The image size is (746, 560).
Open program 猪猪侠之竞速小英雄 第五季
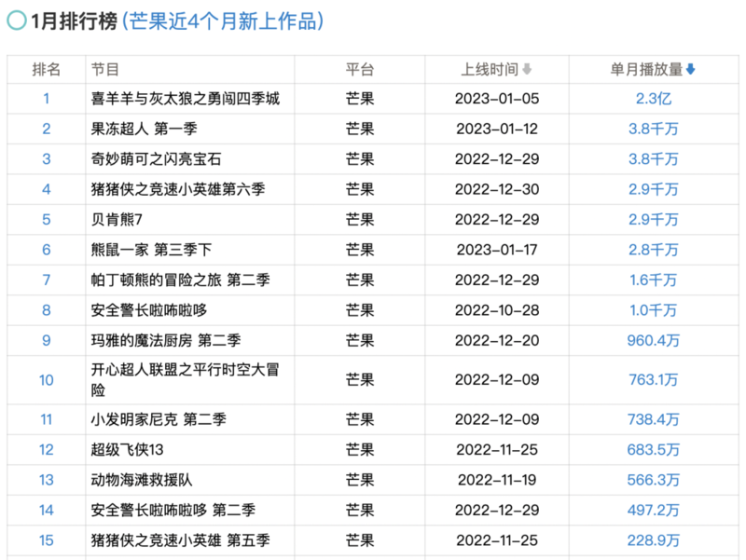pyautogui.click(x=180, y=540)
